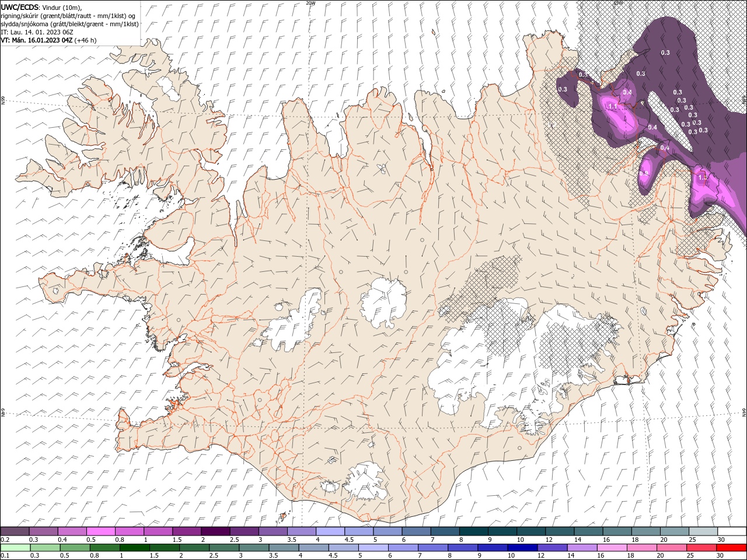
Task: Click the grey-green 3 swatch, lower legend row
Action: pos(254,547)
